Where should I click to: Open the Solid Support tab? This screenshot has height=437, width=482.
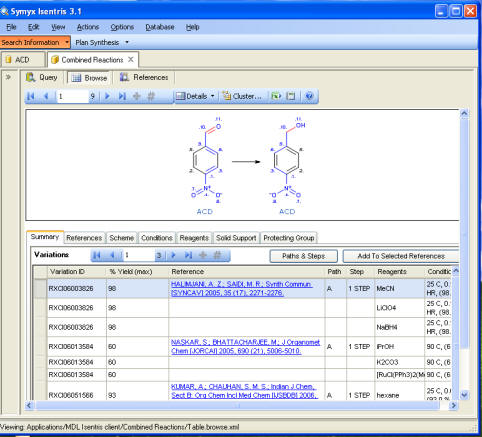(236, 238)
